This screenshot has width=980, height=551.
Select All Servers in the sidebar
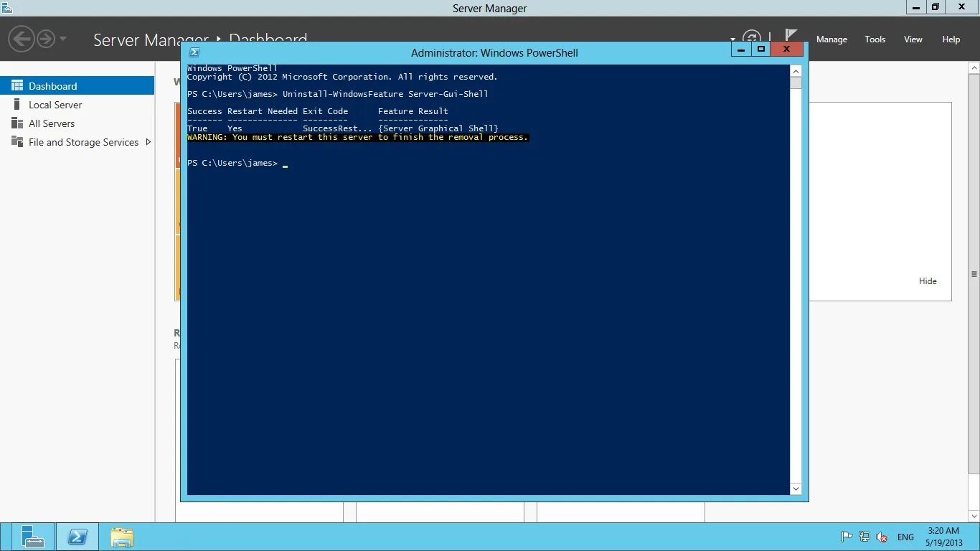pos(77,123)
